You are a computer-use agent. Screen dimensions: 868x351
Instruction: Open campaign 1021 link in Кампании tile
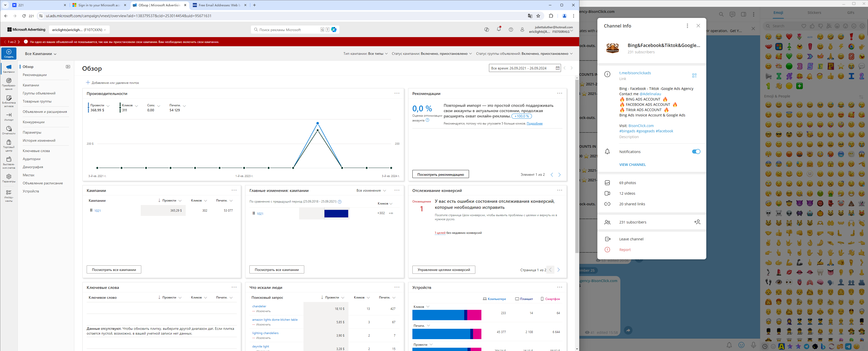pos(97,211)
